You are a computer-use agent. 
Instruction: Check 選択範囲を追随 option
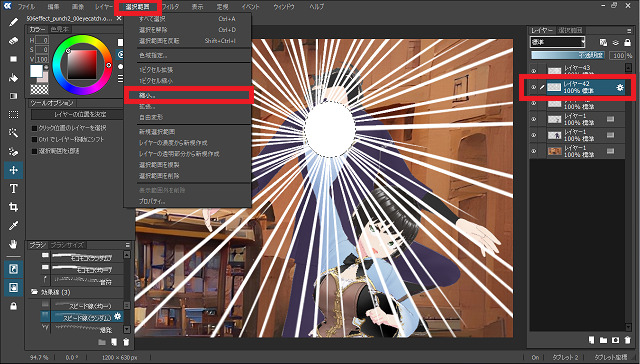(x=35, y=151)
